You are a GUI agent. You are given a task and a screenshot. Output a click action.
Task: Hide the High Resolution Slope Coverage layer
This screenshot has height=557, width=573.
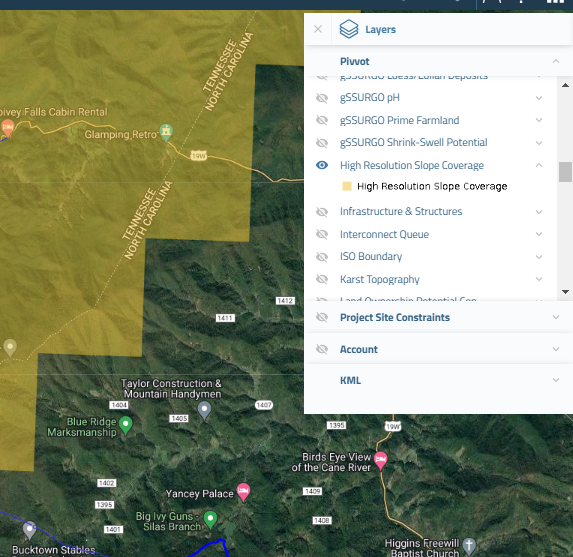[x=322, y=165]
